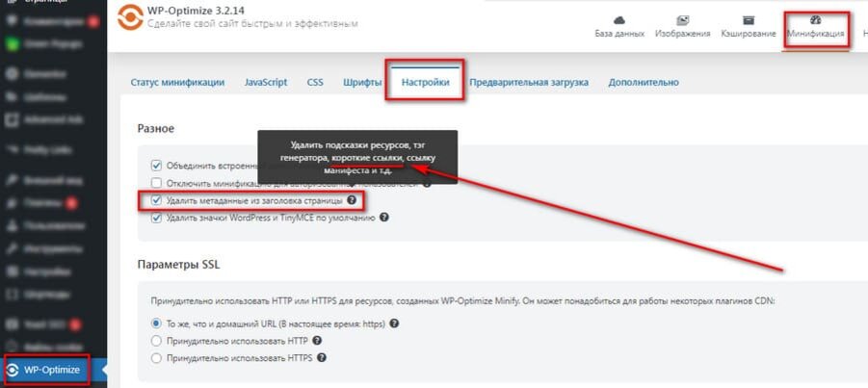Show help for Удалить значки WordPress option
Viewport: 868px width, 388px height.
[384, 219]
